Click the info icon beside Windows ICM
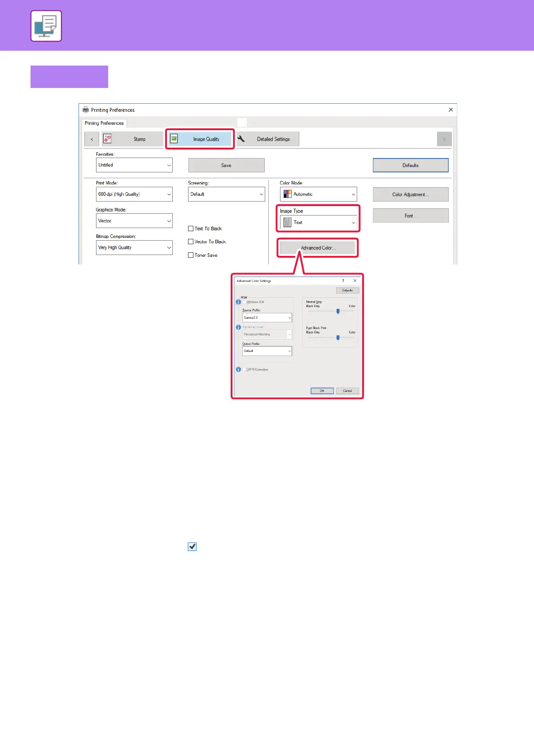 coord(238,302)
